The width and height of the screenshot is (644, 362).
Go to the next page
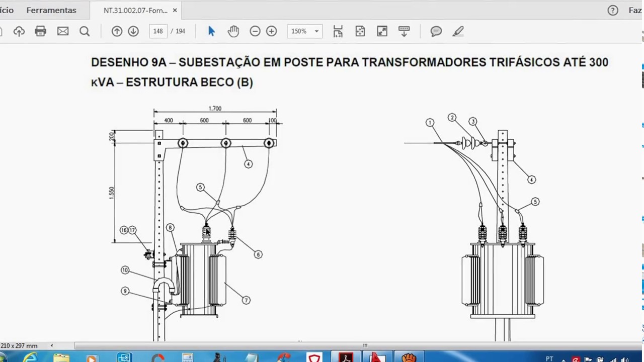(133, 31)
